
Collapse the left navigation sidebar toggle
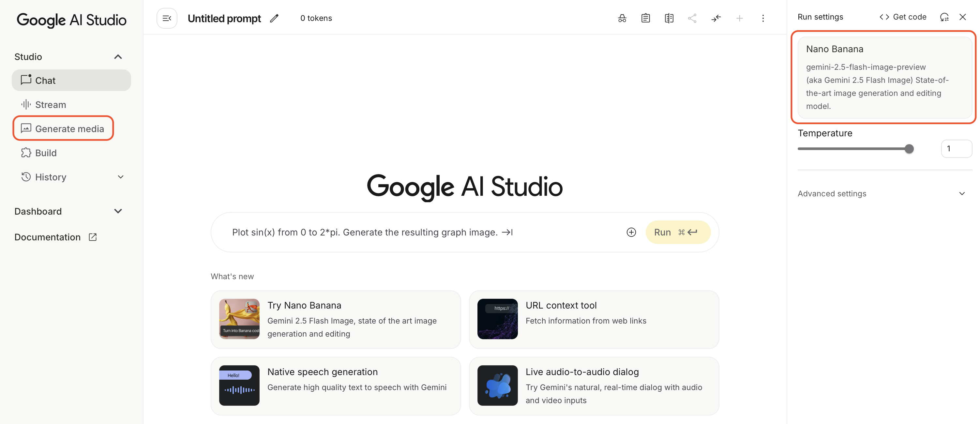coord(167,18)
